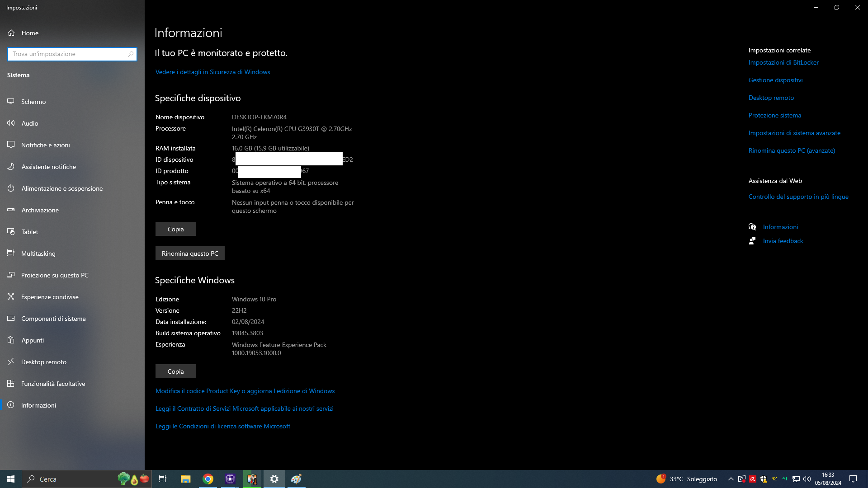Screen dimensions: 868x488
Task: Click Rinomina questo PC button
Action: [x=190, y=253]
